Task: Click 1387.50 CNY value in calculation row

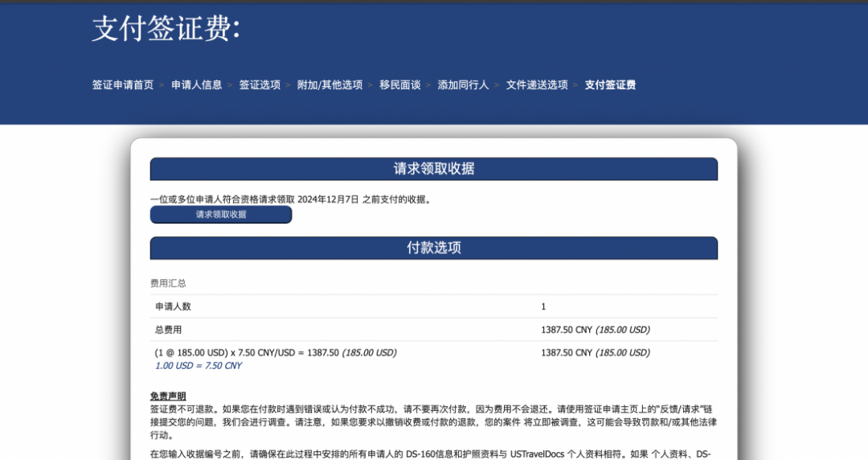Action: point(595,352)
